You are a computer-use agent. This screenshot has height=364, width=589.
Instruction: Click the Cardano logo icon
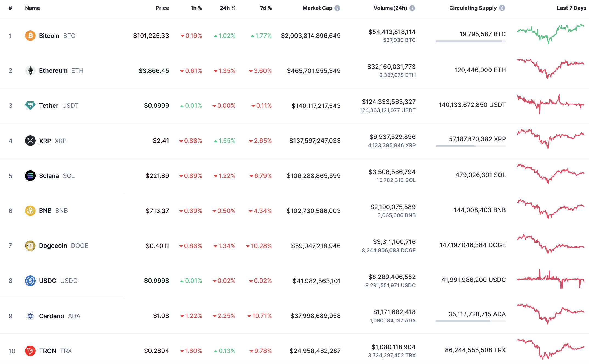coord(30,316)
